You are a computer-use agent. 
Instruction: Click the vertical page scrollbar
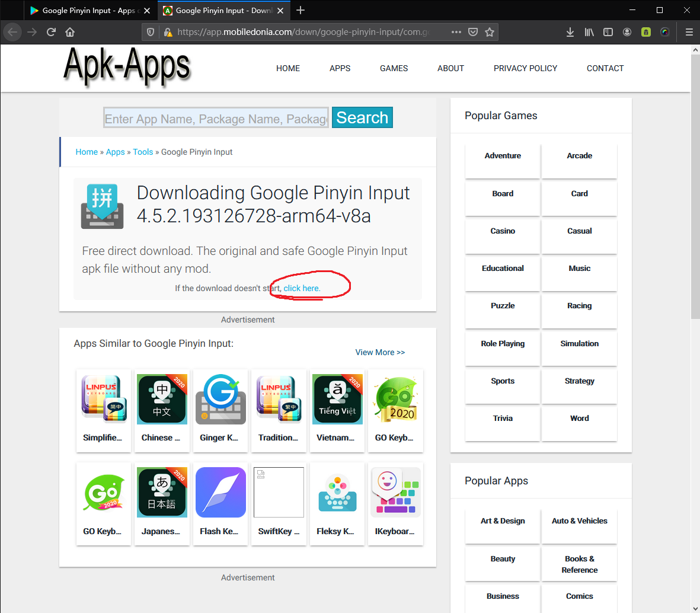tap(695, 187)
